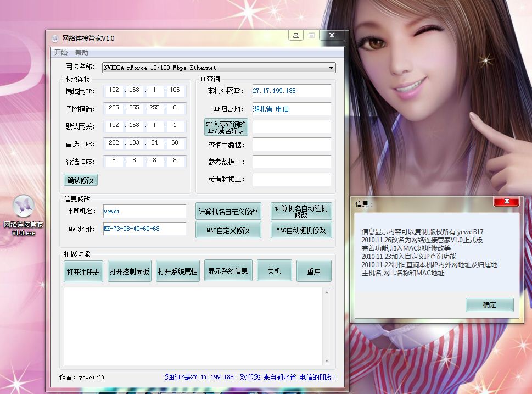Click the 局域网IP address field
The width and height of the screenshot is (532, 394).
click(x=144, y=90)
